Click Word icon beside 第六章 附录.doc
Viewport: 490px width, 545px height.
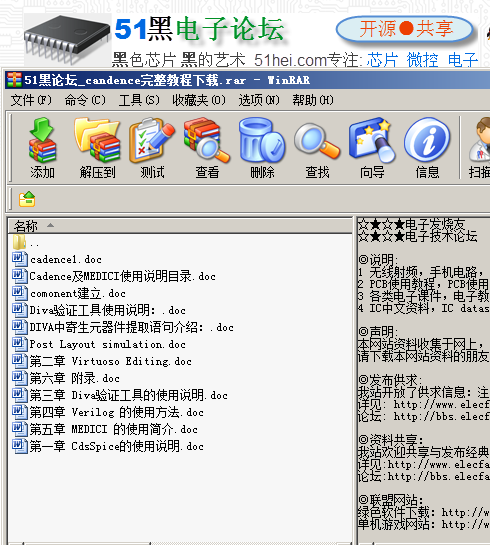pos(19,378)
